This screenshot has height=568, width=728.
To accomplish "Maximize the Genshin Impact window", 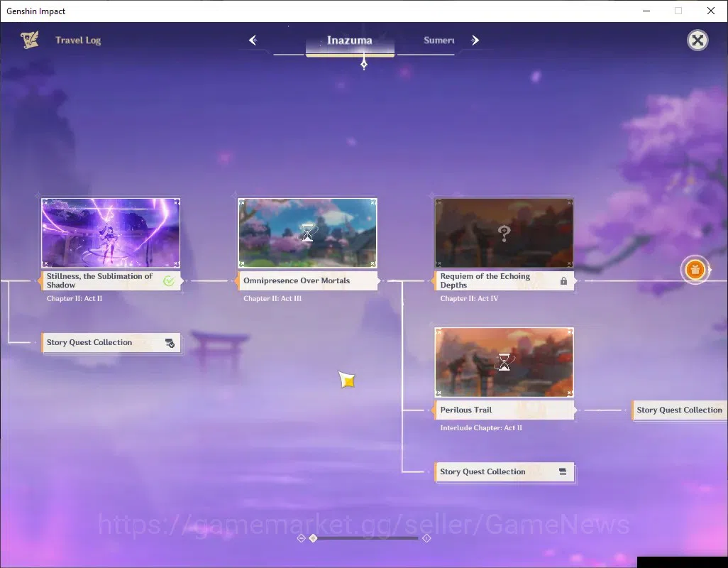I will 678,11.
